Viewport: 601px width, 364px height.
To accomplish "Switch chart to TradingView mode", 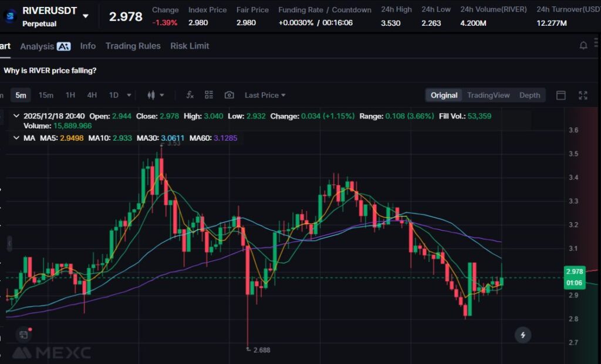I will (488, 95).
